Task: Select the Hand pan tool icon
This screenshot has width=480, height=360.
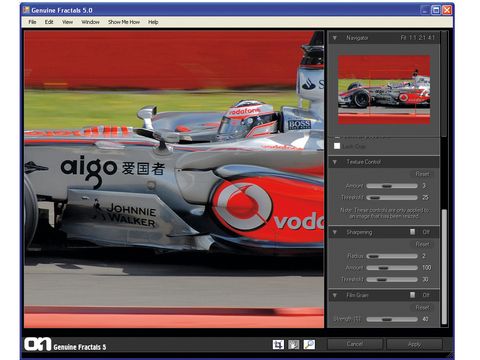Action: coord(293,344)
